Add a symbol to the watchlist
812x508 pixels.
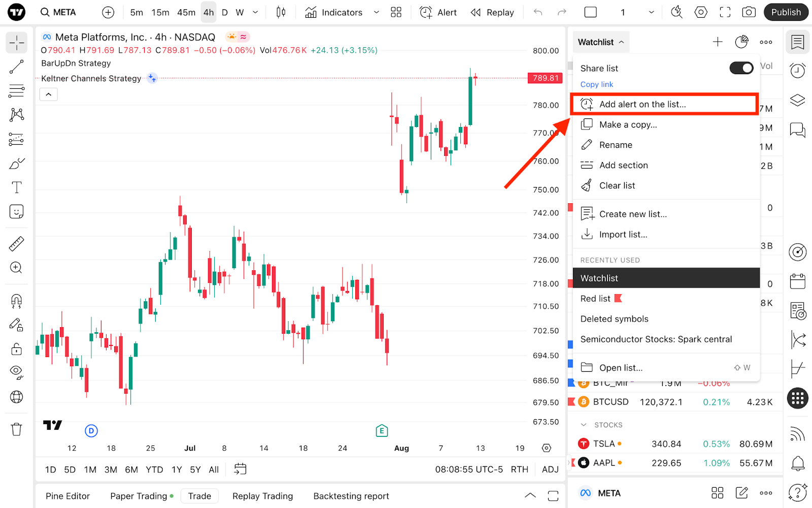click(x=718, y=42)
